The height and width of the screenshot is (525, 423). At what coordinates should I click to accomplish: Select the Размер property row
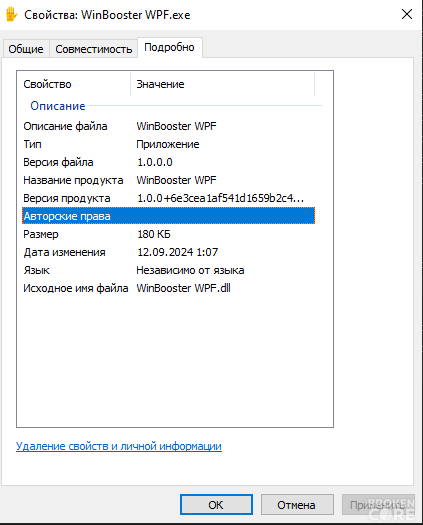coord(168,234)
